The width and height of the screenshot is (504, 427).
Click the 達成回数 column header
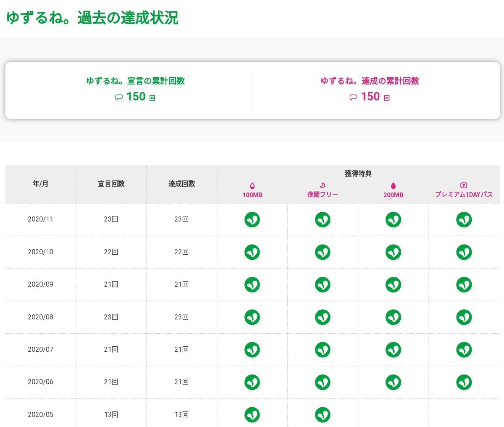coord(182,184)
